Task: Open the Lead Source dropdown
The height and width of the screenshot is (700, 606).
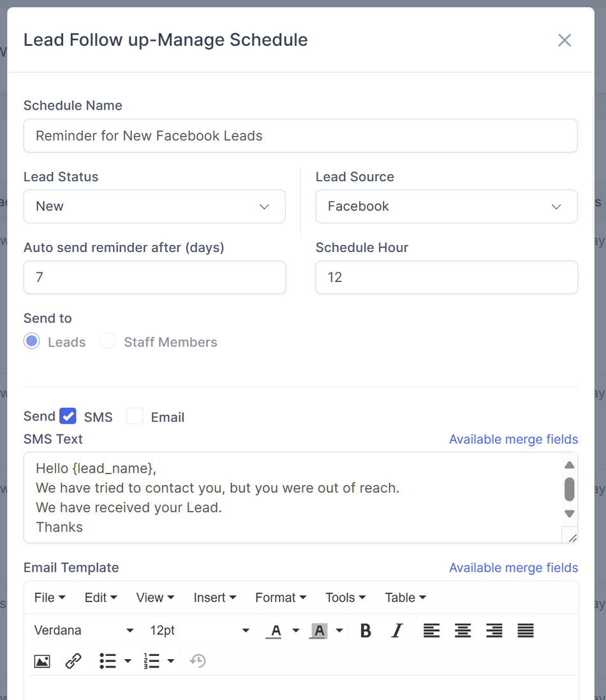Action: tap(556, 206)
